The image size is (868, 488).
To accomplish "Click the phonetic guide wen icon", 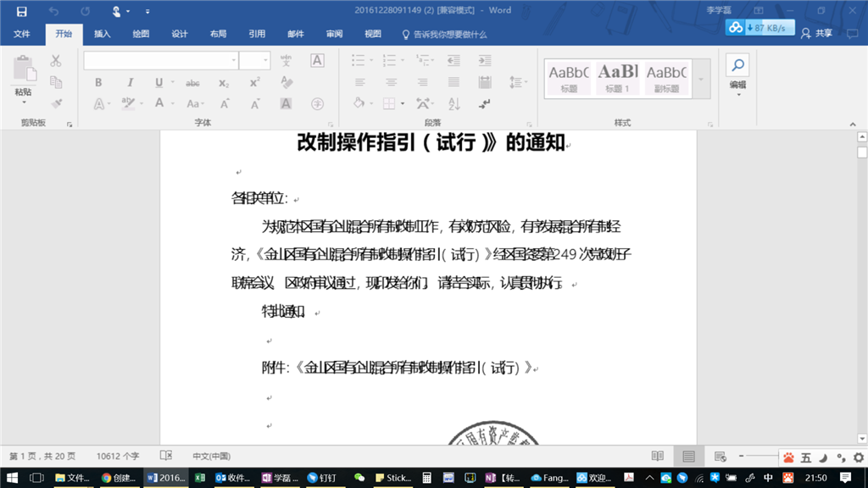I will point(287,60).
